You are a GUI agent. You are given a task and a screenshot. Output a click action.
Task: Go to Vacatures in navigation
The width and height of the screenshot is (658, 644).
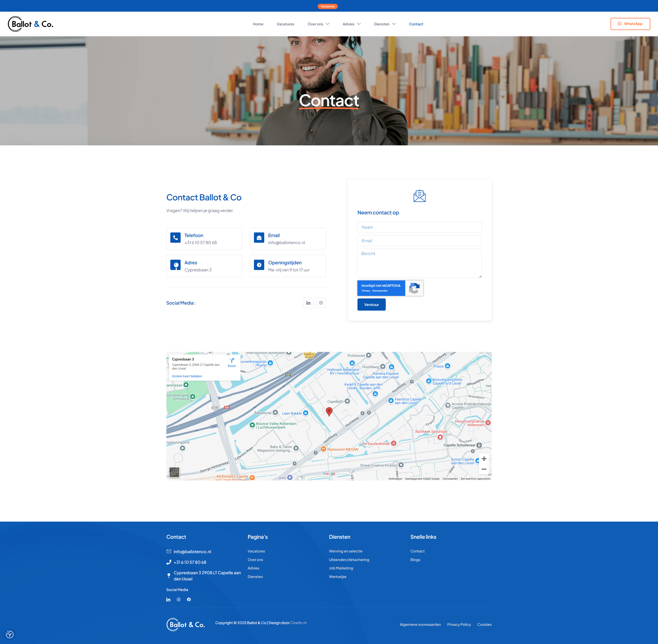tap(285, 24)
